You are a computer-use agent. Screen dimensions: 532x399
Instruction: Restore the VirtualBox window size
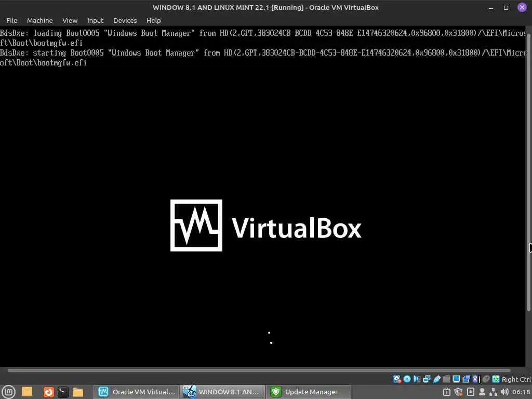pyautogui.click(x=506, y=7)
